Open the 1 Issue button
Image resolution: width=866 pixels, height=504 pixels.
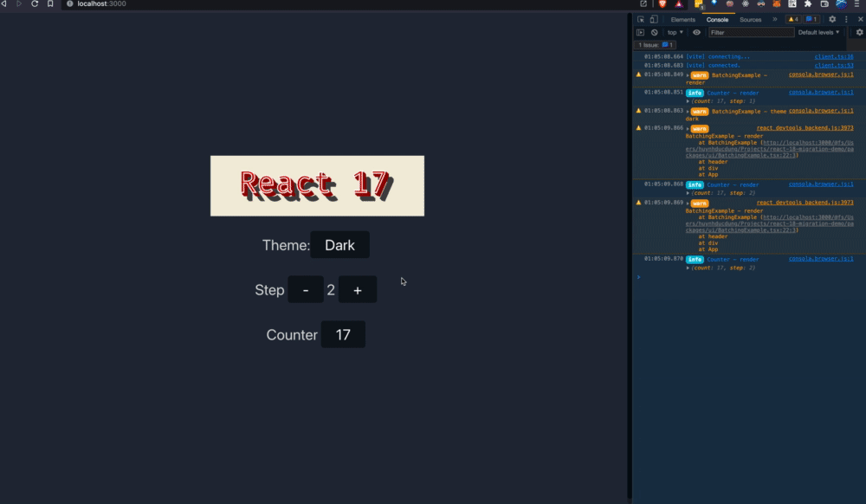point(655,45)
